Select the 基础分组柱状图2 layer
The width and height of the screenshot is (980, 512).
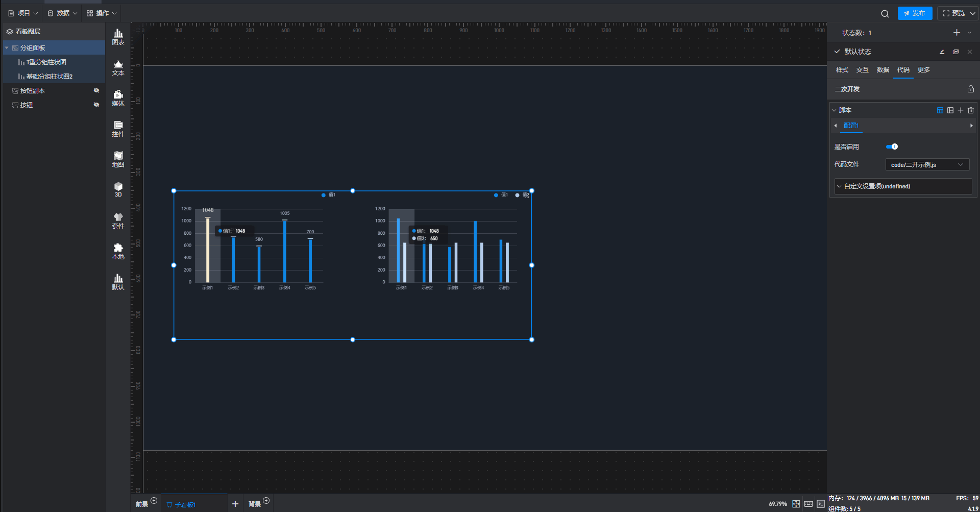(49, 77)
